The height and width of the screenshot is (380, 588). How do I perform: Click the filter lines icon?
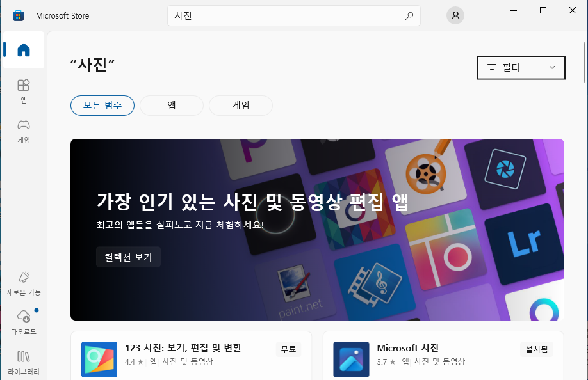(x=492, y=67)
